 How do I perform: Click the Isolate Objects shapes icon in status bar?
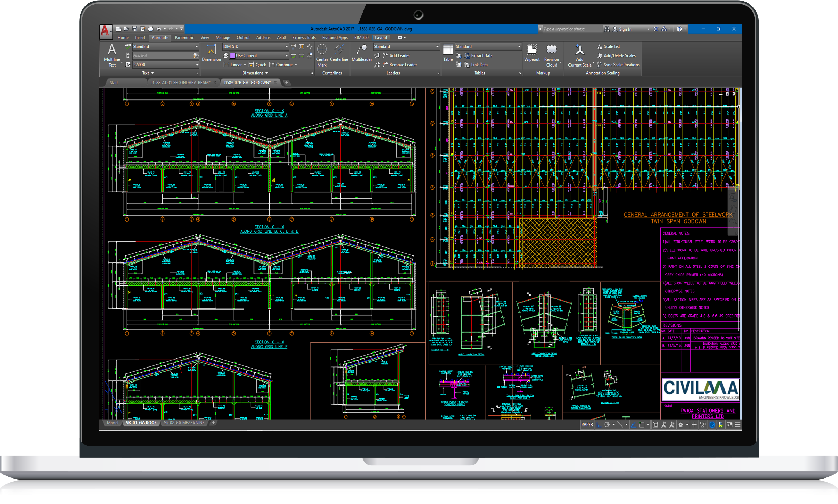[703, 425]
